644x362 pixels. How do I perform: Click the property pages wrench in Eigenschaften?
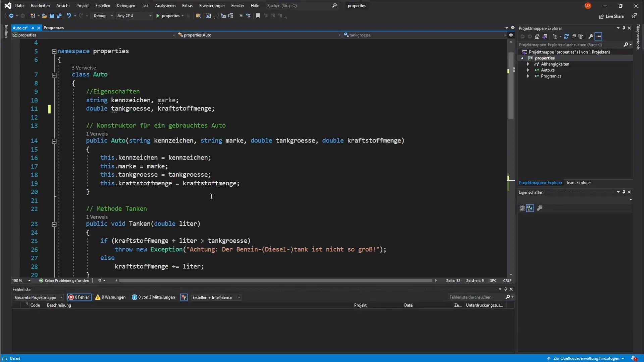pyautogui.click(x=539, y=208)
